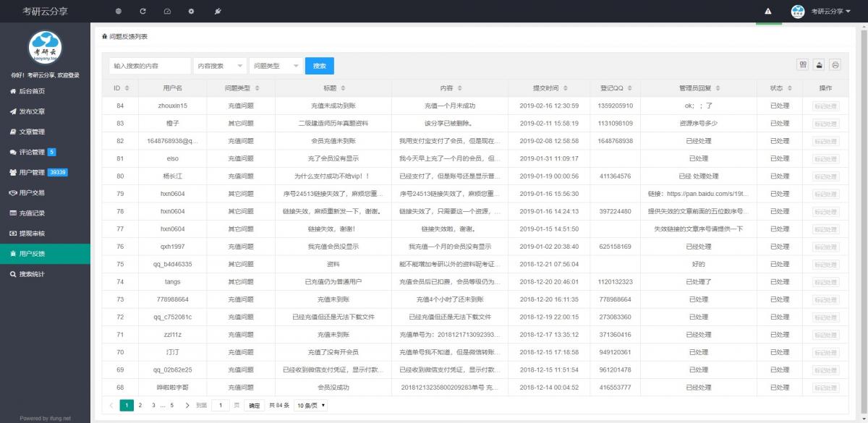Open 用户管理 in sidebar
868x423 pixels.
(45, 172)
